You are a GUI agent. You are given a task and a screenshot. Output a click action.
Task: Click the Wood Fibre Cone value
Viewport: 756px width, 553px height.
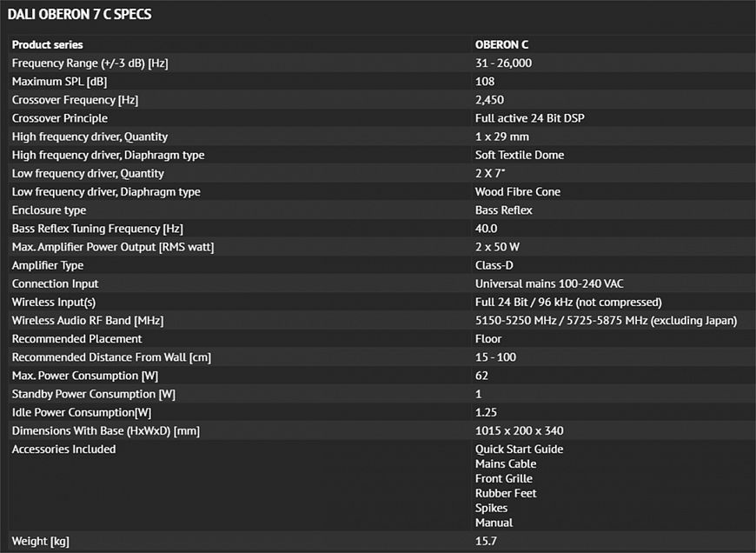tap(517, 191)
